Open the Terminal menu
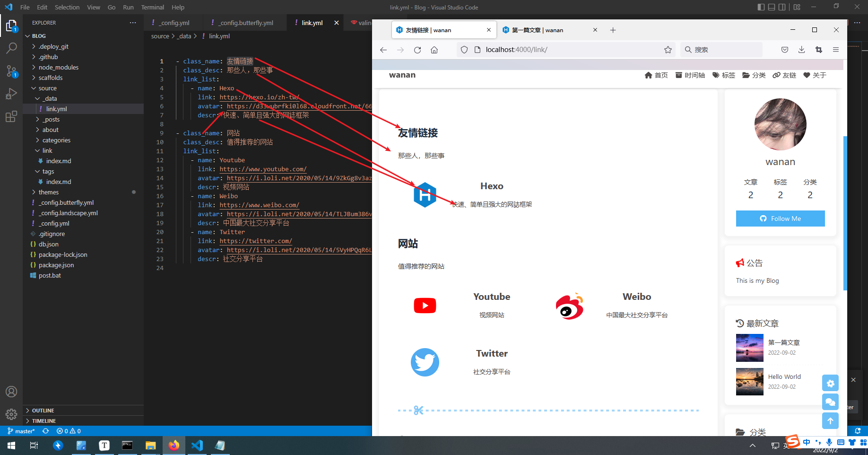 tap(152, 7)
